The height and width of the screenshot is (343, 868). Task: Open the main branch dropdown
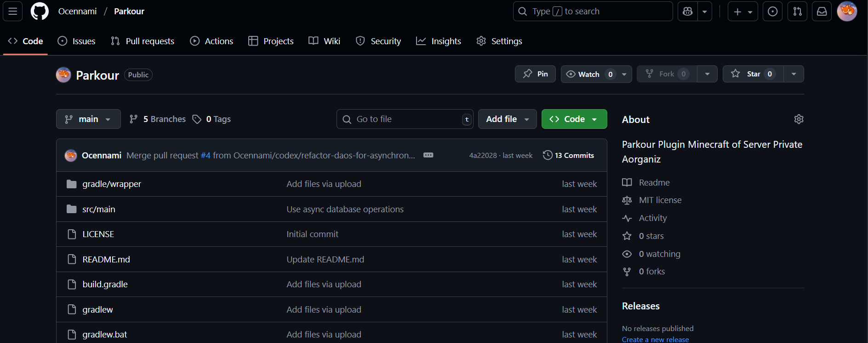88,119
